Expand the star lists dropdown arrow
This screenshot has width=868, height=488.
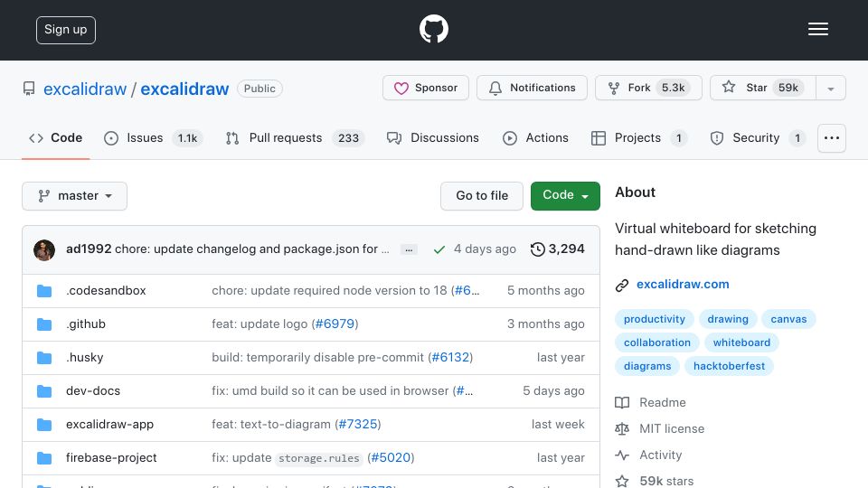point(831,89)
